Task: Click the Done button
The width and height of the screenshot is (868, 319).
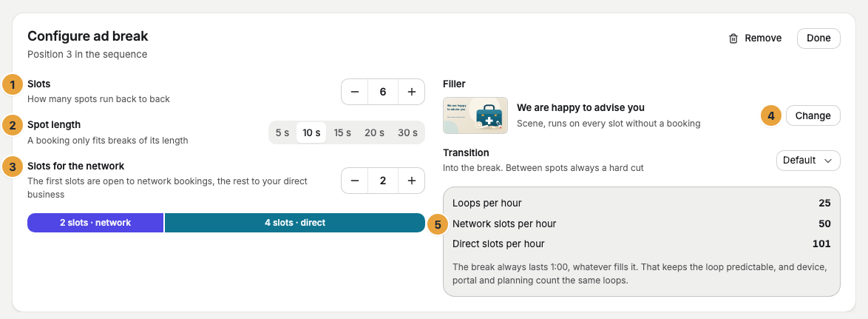Action: (818, 38)
